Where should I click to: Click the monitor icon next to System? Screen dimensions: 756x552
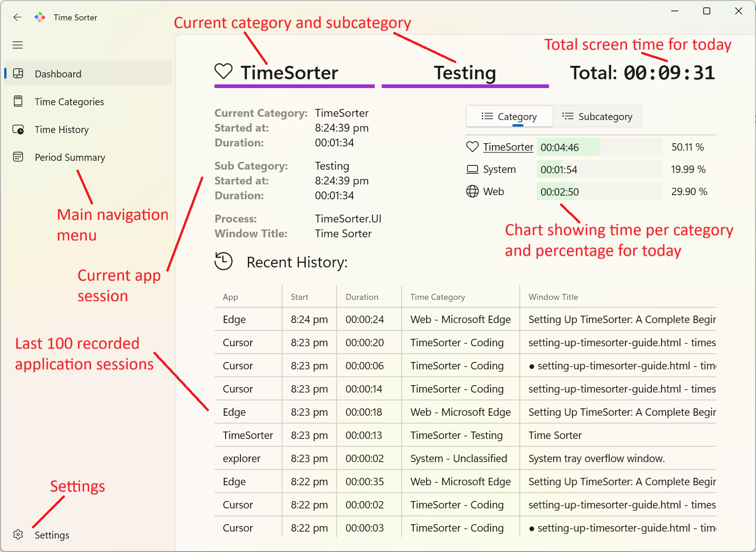472,169
